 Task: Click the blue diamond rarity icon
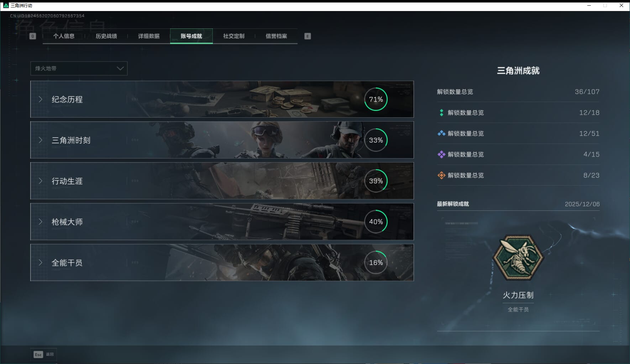coord(441,133)
